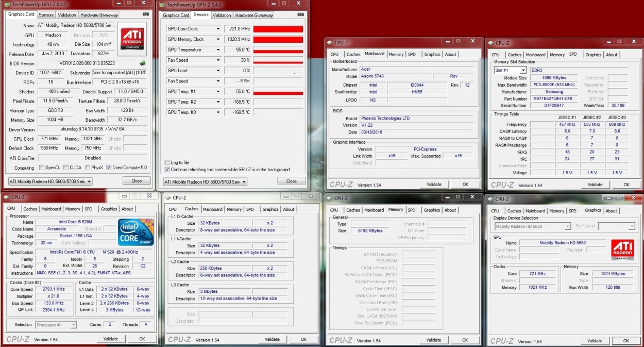644x347 pixels.
Task: Click the Core Speed value 2793.1 MHz
Action: pyautogui.click(x=55, y=289)
